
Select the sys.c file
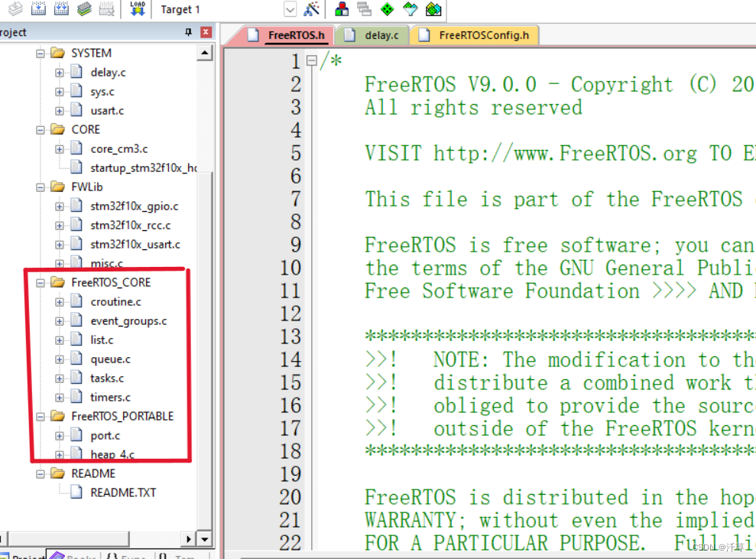[x=102, y=92]
